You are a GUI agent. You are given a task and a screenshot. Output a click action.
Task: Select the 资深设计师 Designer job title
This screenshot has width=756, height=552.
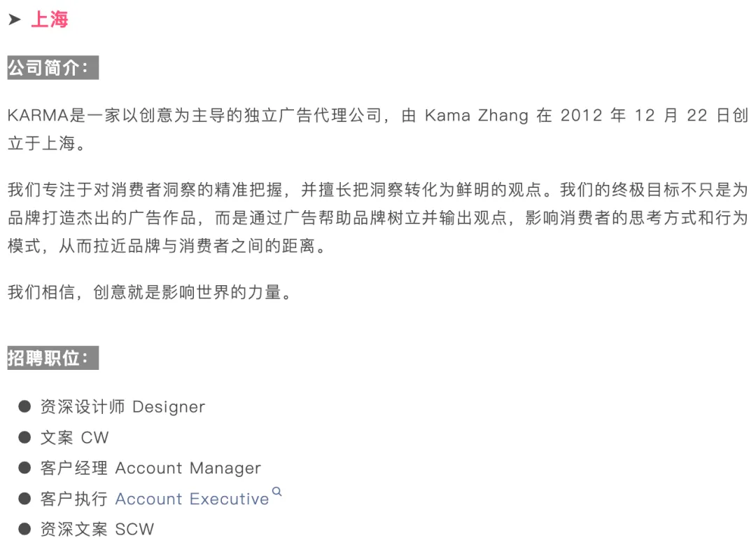click(x=122, y=406)
